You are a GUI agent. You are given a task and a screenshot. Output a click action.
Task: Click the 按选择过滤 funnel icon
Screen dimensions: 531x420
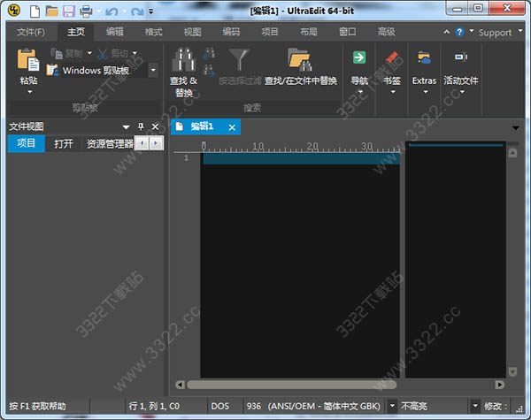(x=239, y=59)
